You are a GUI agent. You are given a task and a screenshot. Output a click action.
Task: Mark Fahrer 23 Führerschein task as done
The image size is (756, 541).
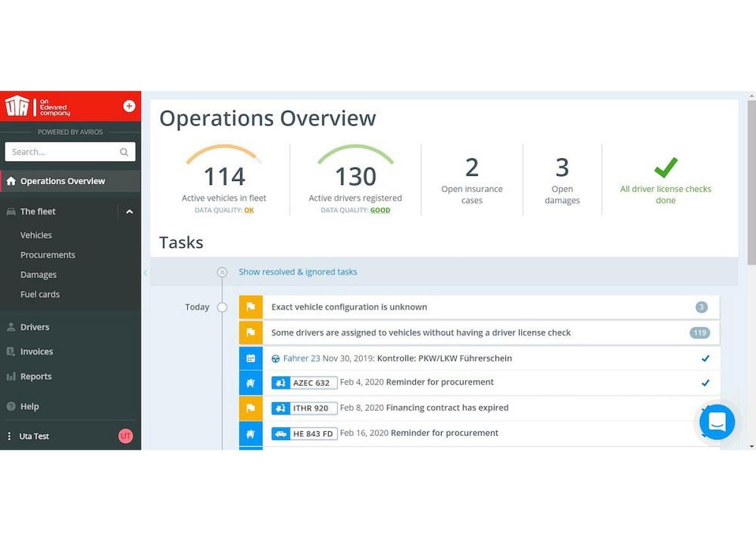tap(706, 358)
